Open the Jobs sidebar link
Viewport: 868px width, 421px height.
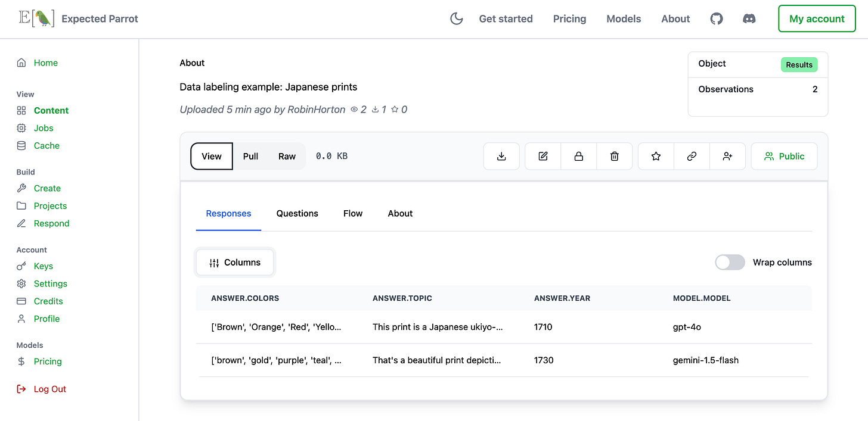click(44, 128)
